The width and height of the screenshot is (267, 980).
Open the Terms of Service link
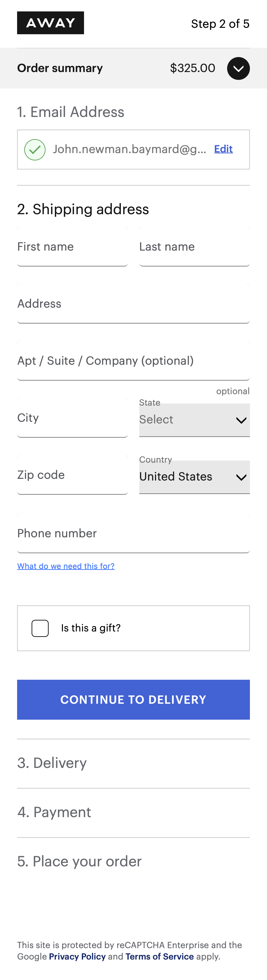coord(159,956)
